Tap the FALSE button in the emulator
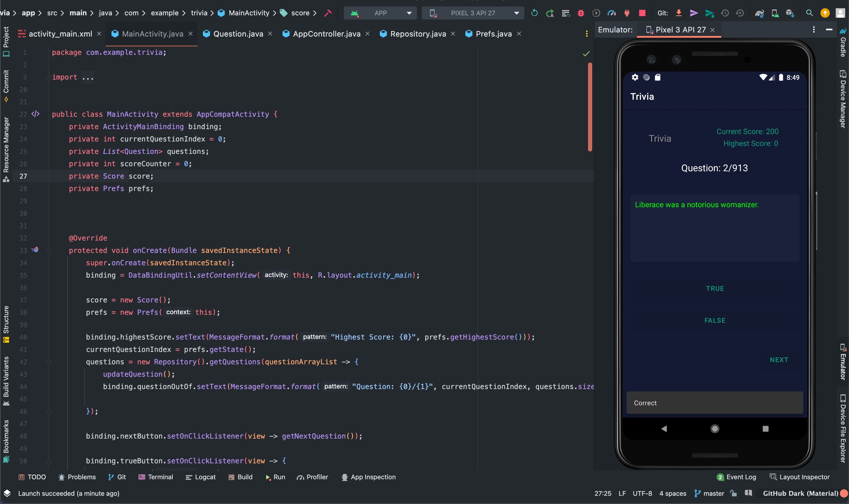The width and height of the screenshot is (849, 504). click(x=715, y=320)
